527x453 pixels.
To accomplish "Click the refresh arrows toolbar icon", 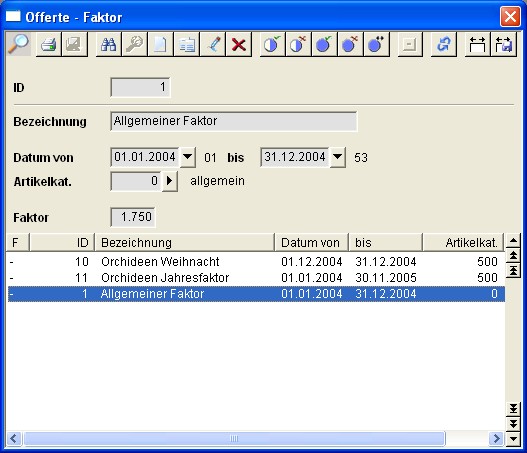I will (444, 44).
